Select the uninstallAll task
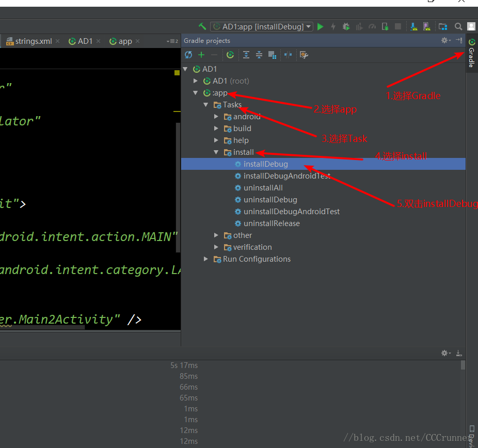The height and width of the screenshot is (448, 478). [x=263, y=188]
